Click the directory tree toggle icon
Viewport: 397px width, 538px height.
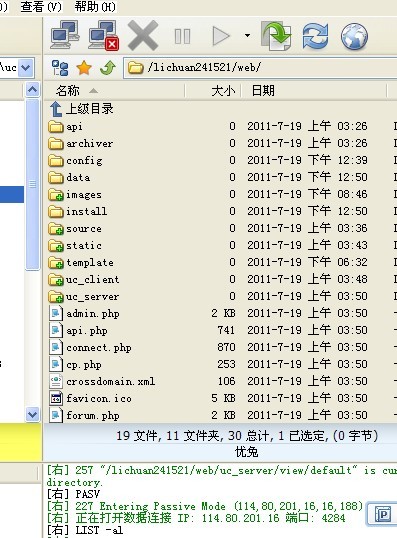click(60, 68)
